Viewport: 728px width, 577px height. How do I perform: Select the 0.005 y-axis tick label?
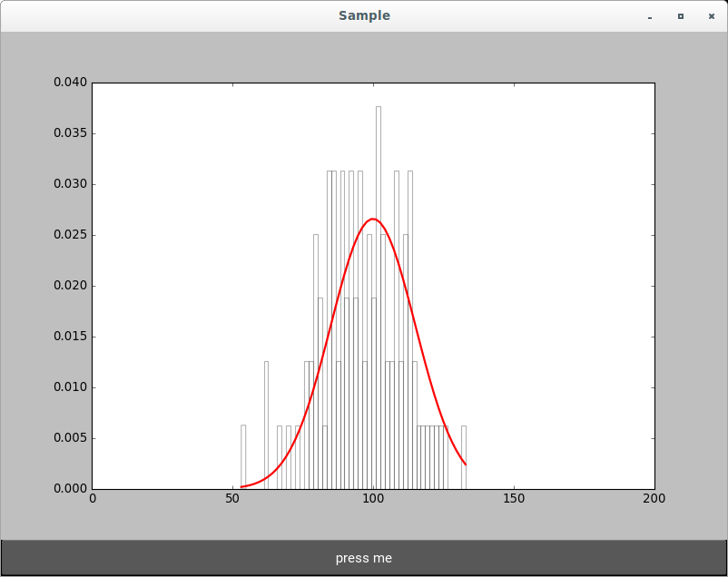(x=70, y=438)
